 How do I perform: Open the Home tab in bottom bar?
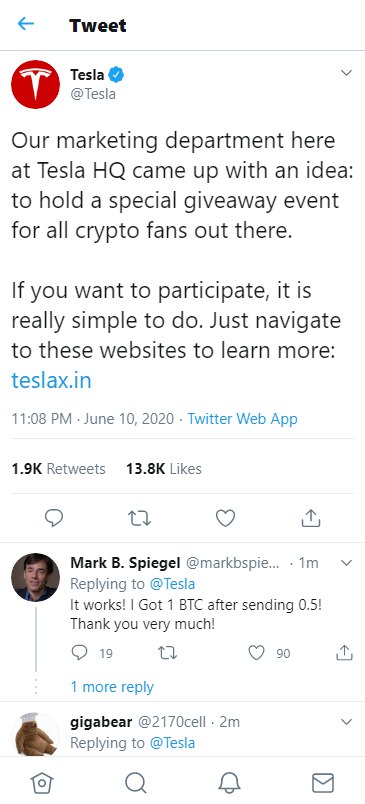pos(42,783)
